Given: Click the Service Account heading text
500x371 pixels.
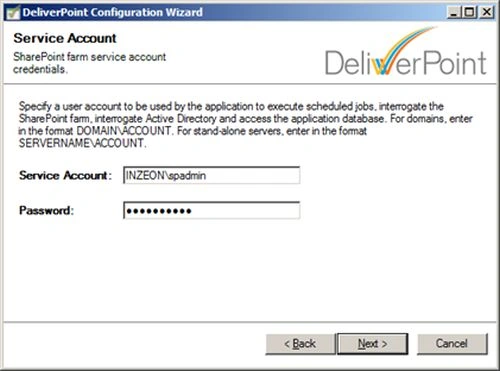Looking at the screenshot, I should (65, 38).
